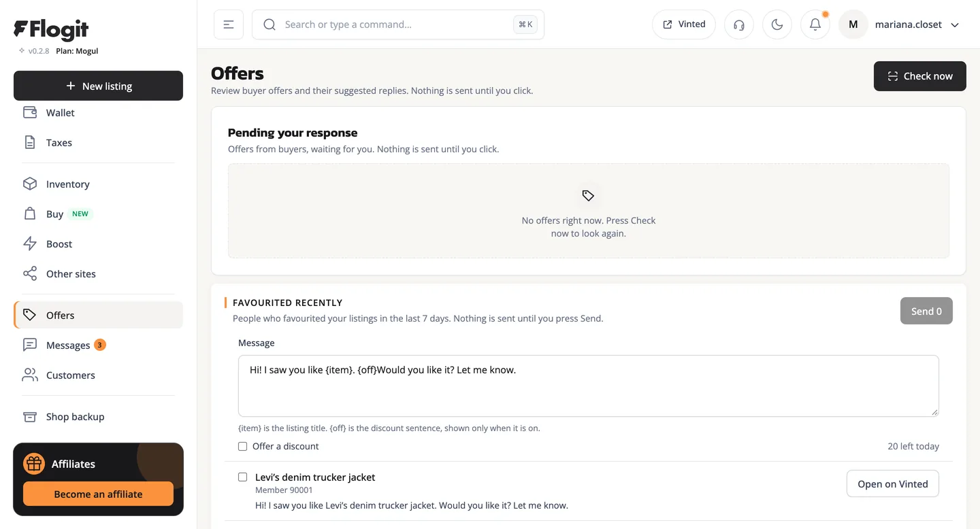
Task: Click the ⌘K shortcut badge
Action: 525,24
